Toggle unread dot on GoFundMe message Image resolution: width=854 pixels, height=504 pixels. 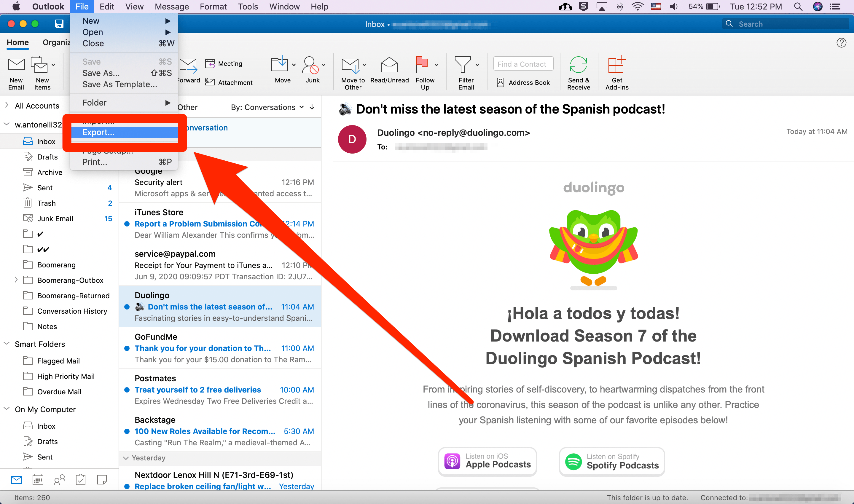pos(127,348)
